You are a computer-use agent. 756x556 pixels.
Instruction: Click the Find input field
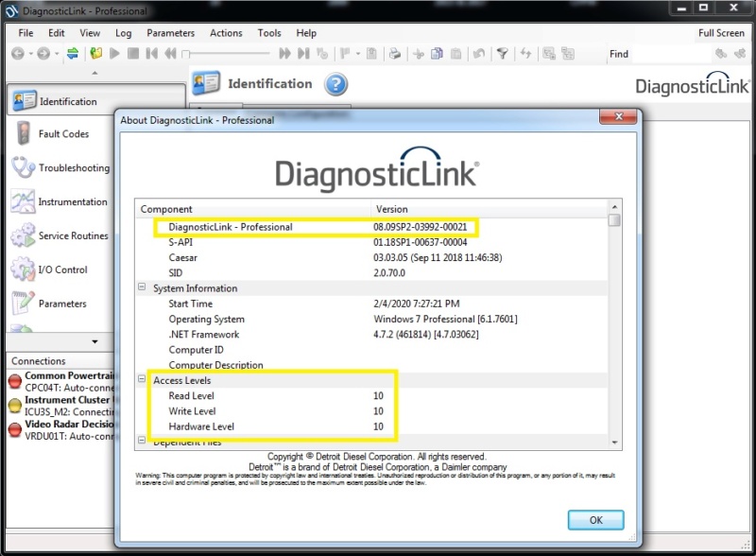pos(672,54)
